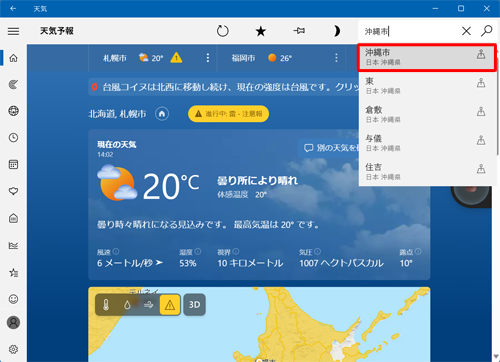Pin this location to Start
500x362 pixels.
(x=299, y=31)
